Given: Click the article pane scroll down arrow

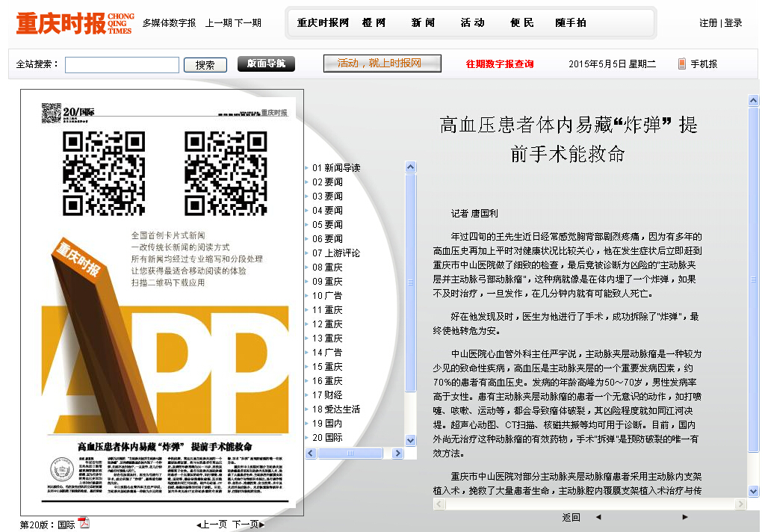Looking at the screenshot, I should point(753,491).
